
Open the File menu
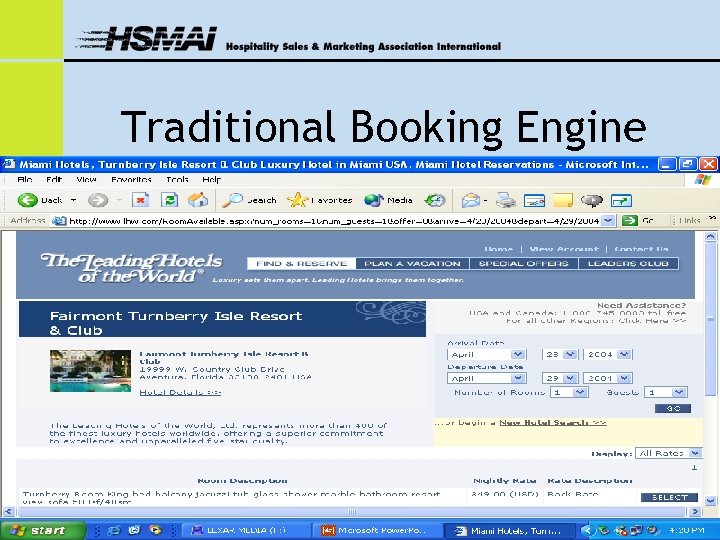coord(24,180)
